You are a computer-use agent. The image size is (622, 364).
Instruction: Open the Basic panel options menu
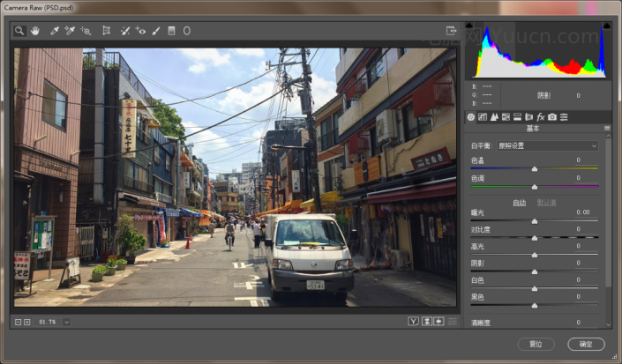click(x=607, y=129)
